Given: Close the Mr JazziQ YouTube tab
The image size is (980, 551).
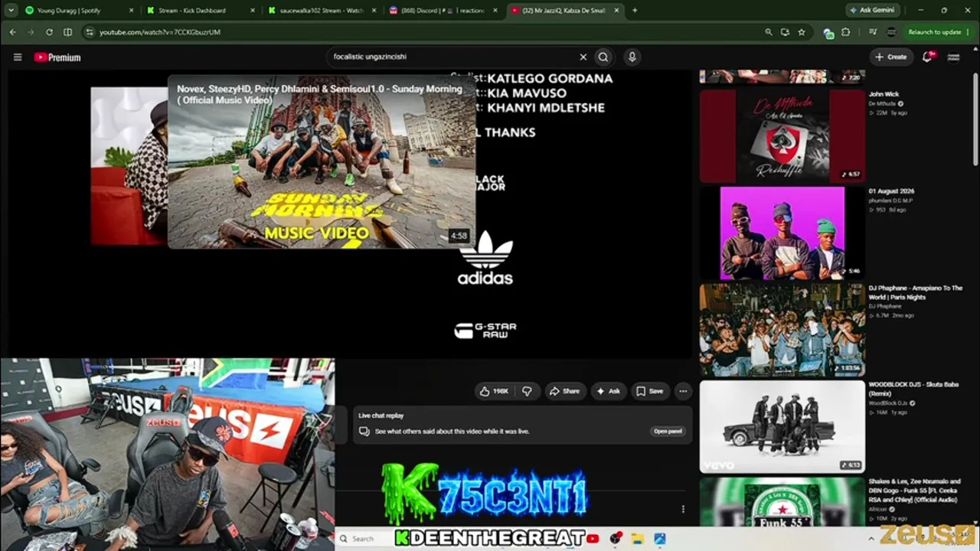Looking at the screenshot, I should (617, 11).
